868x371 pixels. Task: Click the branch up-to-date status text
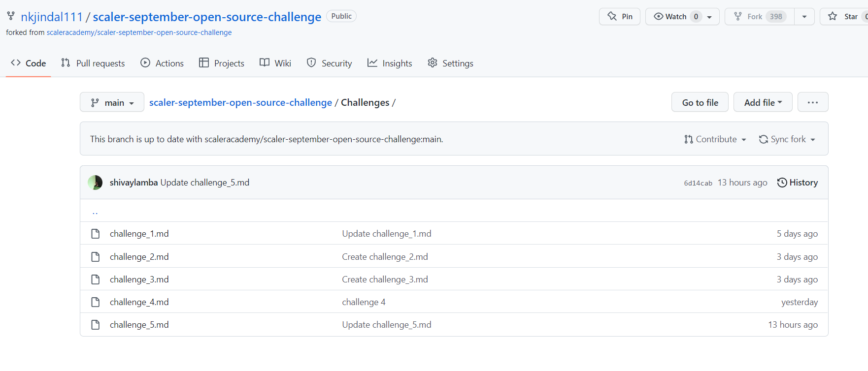tap(267, 139)
